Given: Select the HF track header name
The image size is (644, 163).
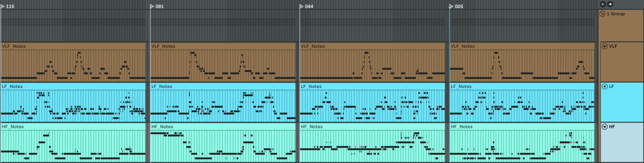Looking at the screenshot, I should (612, 127).
